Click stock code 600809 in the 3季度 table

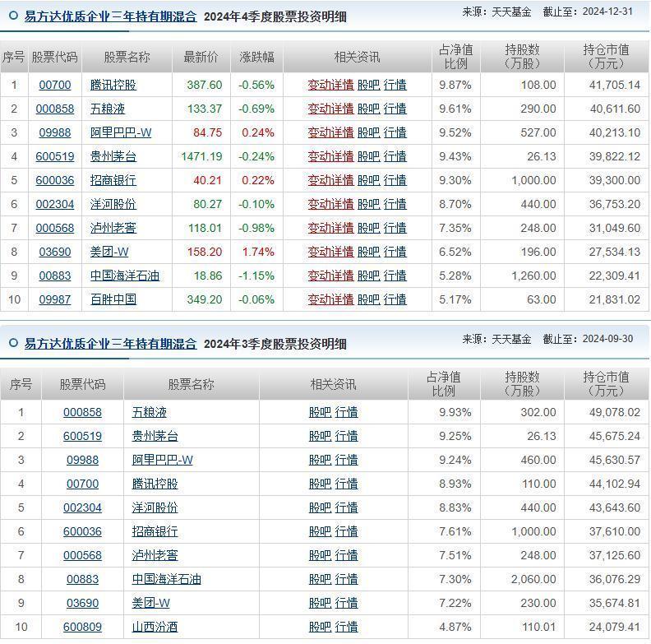coord(82,627)
